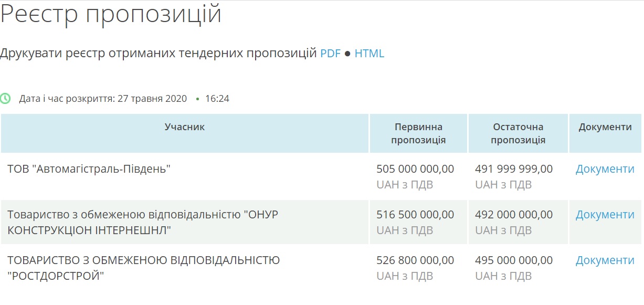Open the HTML version of the register
This screenshot has height=305, width=644.
[369, 53]
